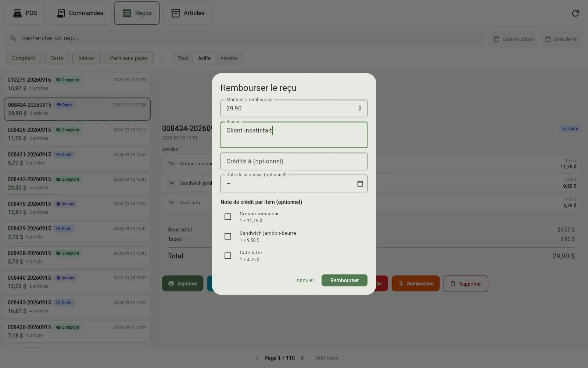
Task: Select the Annulés status filter
Action: [x=229, y=58]
